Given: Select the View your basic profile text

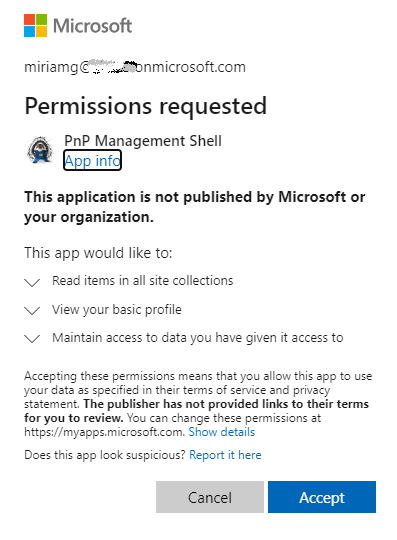Looking at the screenshot, I should pos(117,310).
